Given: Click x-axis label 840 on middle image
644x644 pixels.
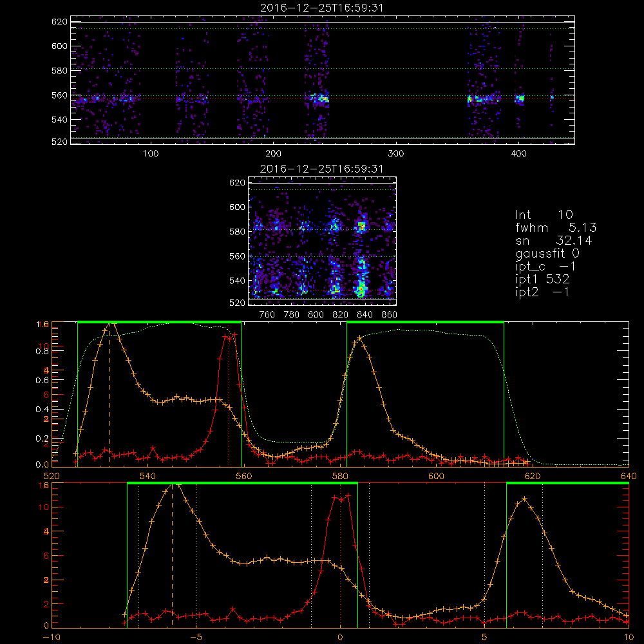Looking at the screenshot, I should pos(365,315).
